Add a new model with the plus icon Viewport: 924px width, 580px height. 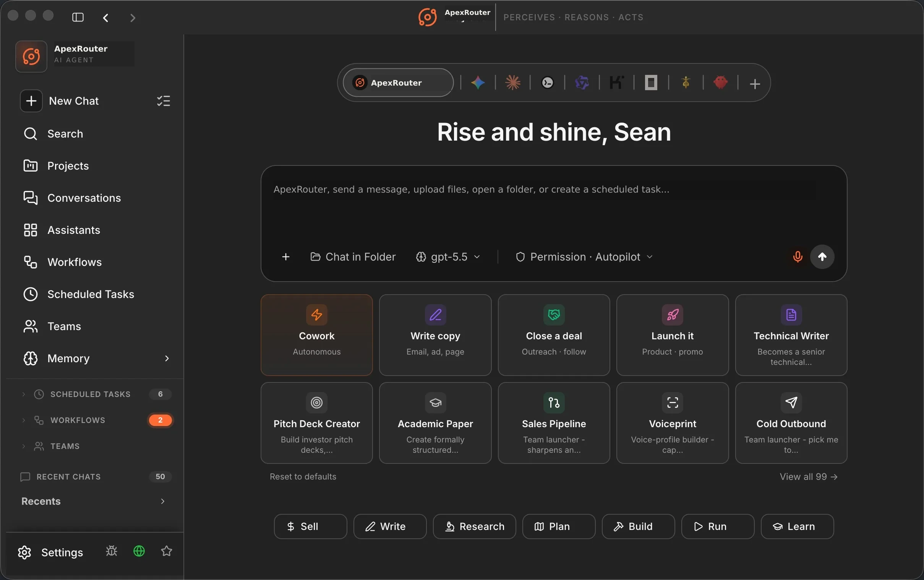755,84
